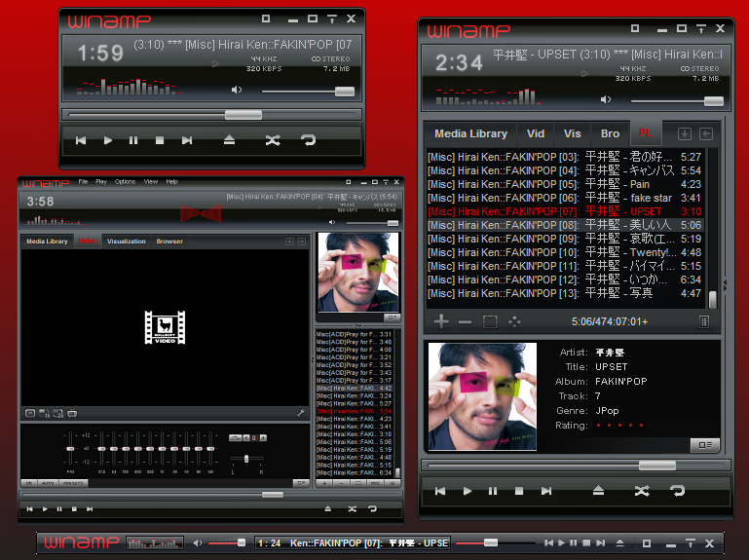Click the equalizer preamp slider
This screenshot has width=749, height=560.
tap(70, 449)
